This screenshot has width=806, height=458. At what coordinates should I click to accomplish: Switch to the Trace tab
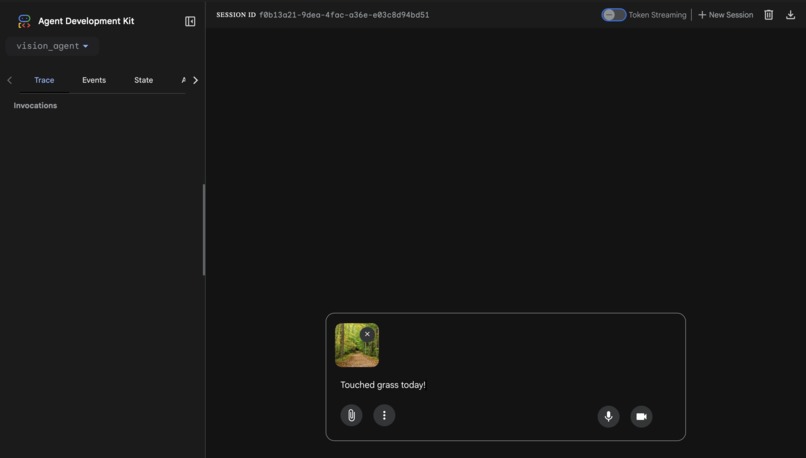(x=44, y=80)
